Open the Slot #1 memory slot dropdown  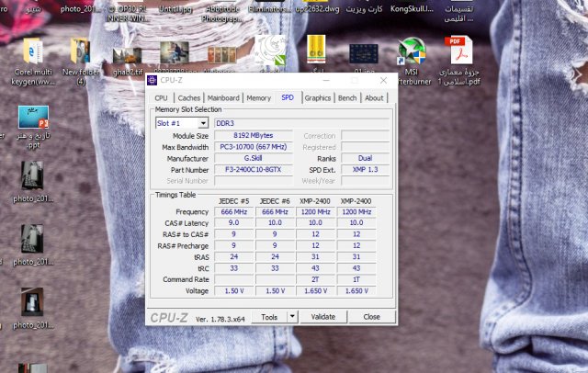click(x=203, y=123)
